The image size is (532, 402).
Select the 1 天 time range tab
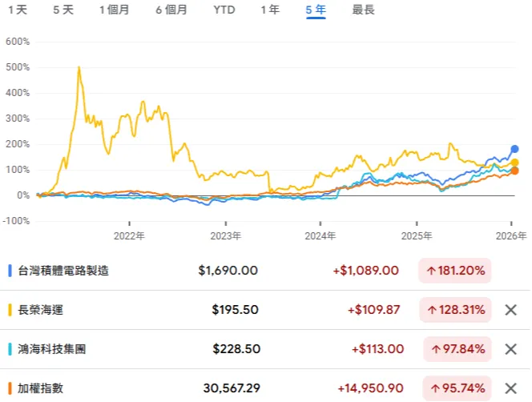tap(17, 10)
